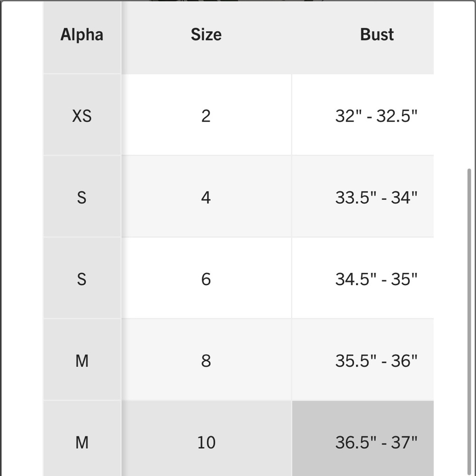Select the M cell beside size 8

pyautogui.click(x=82, y=360)
